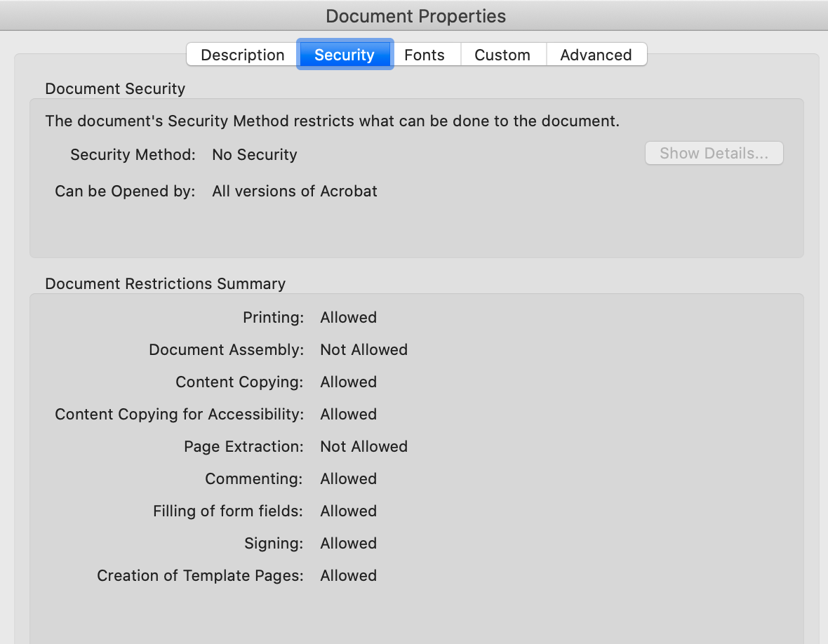Click the Printing Allowed status
The height and width of the screenshot is (644, 828).
coord(348,317)
